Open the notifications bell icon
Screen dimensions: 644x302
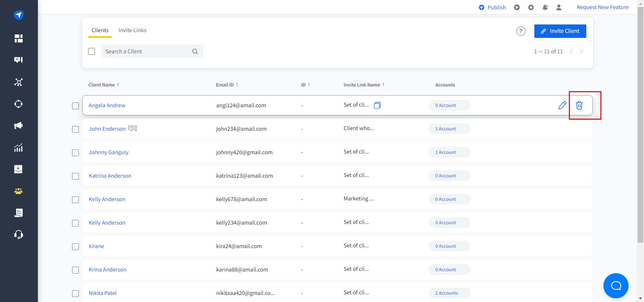(x=545, y=7)
